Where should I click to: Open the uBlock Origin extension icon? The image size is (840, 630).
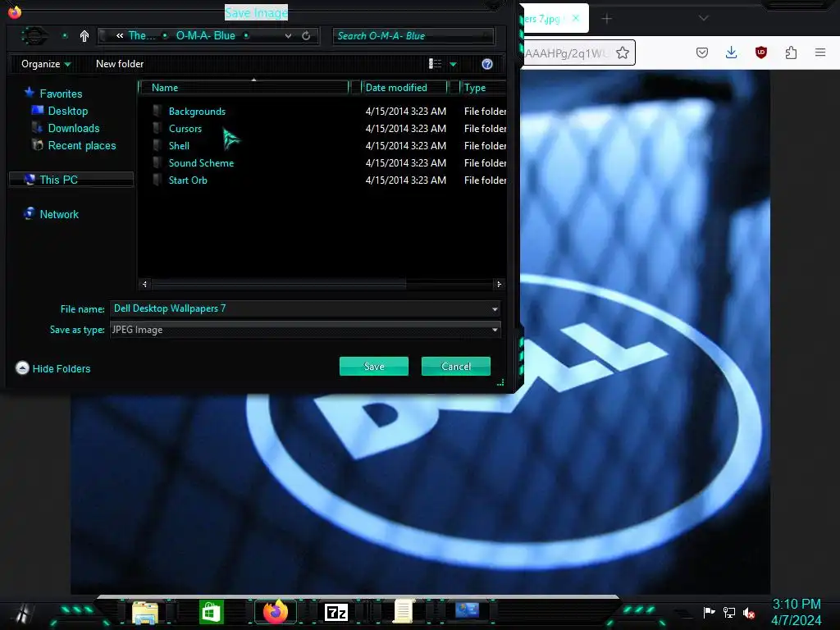click(761, 52)
